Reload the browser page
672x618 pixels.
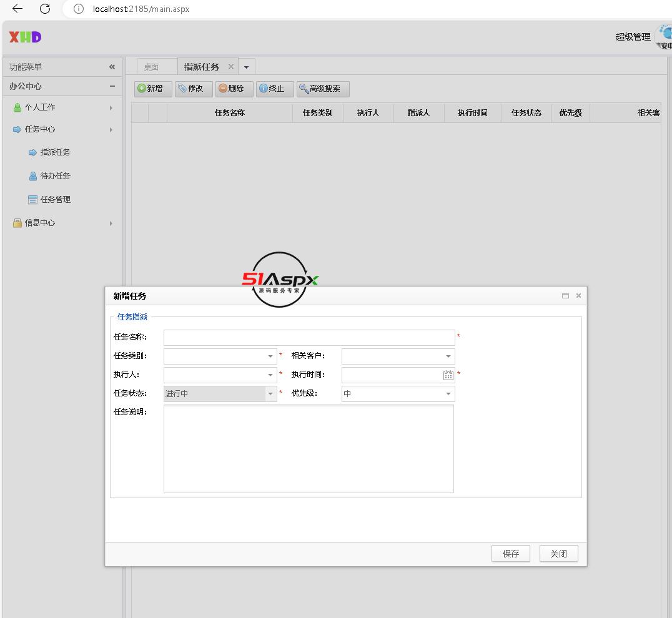(x=45, y=9)
